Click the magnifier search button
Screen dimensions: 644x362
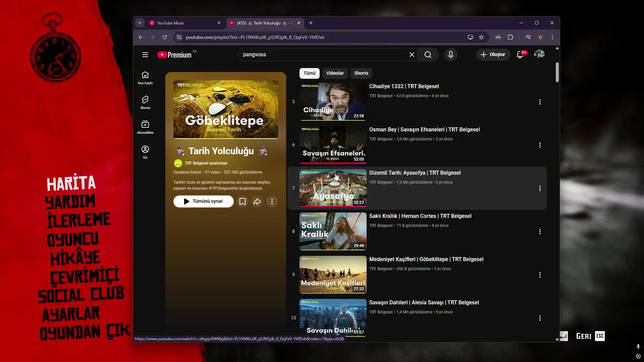coord(428,55)
